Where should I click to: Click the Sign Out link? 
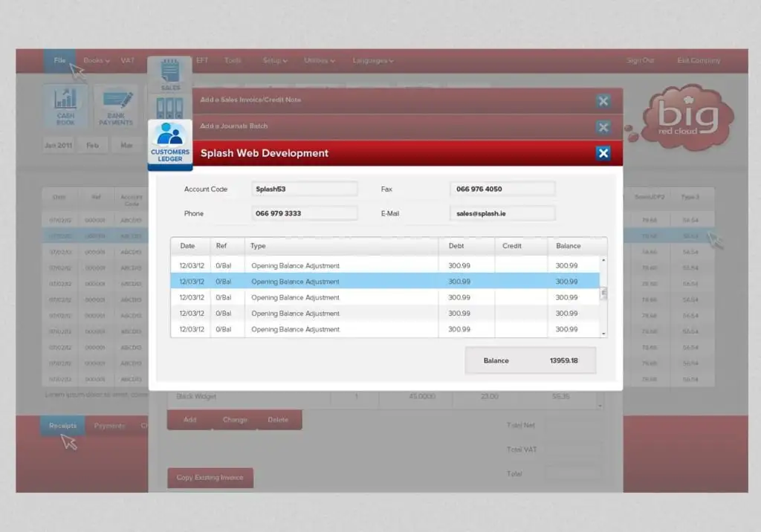click(x=640, y=61)
